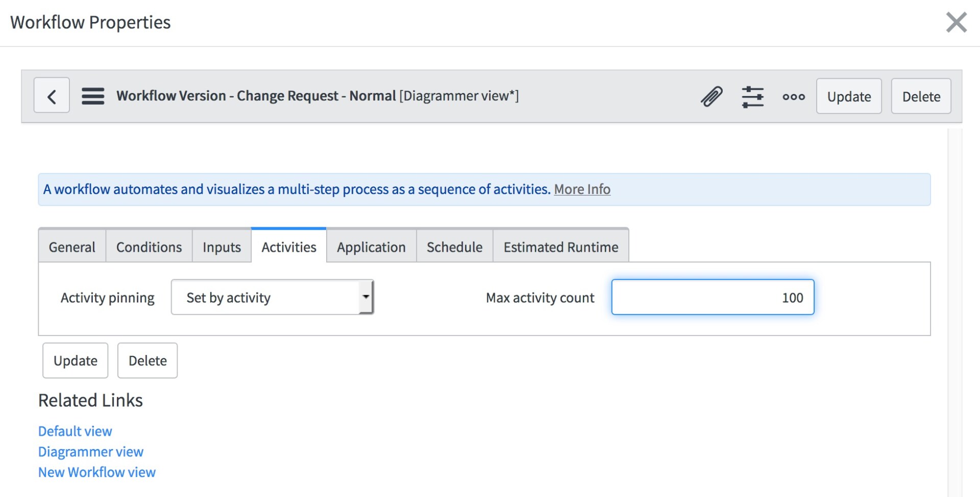Open the More Info link
This screenshot has height=497, width=980.
(582, 190)
